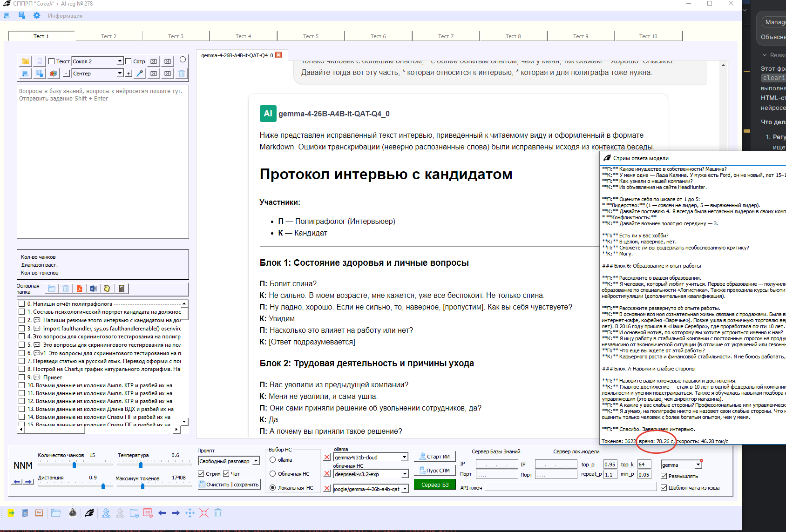
Task: Click the portrait photo icon in bottom toolbar
Action: 73,513
